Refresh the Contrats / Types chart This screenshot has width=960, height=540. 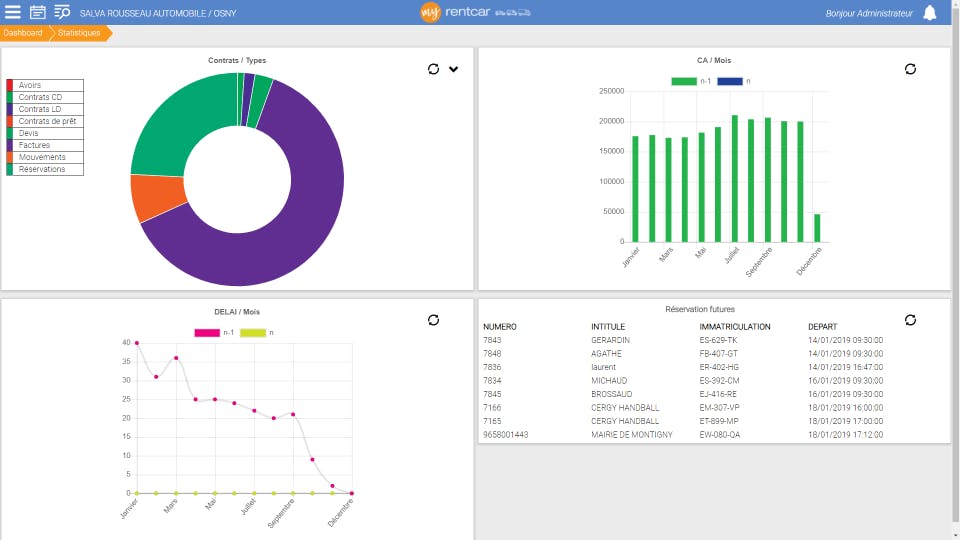point(433,69)
